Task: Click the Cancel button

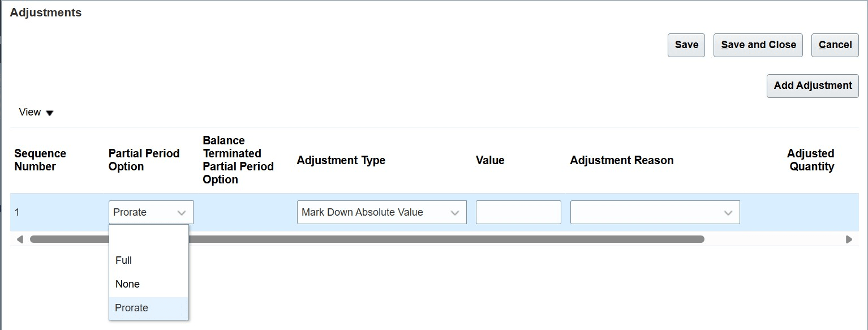Action: pos(835,45)
